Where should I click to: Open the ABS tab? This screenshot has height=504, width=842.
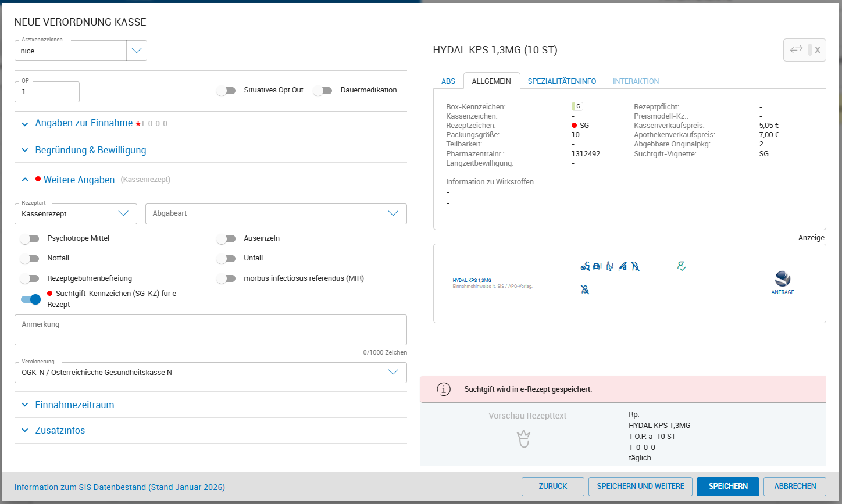pos(448,81)
